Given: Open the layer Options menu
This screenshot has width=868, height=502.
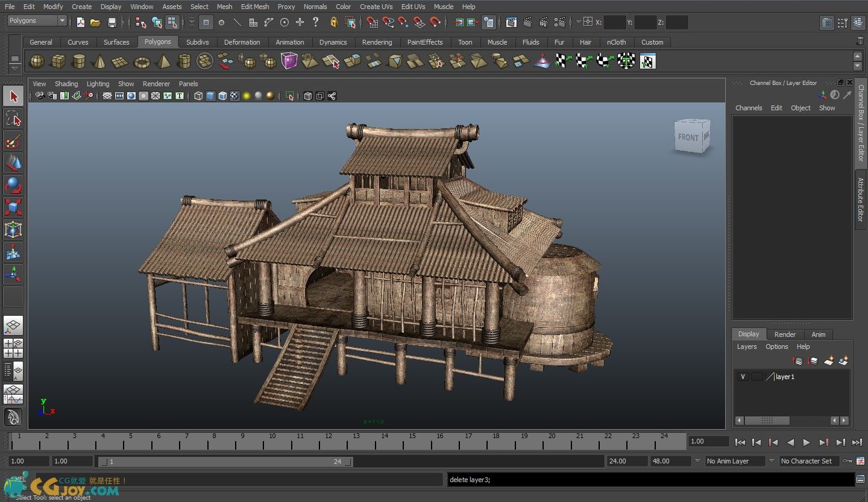Looking at the screenshot, I should 776,347.
